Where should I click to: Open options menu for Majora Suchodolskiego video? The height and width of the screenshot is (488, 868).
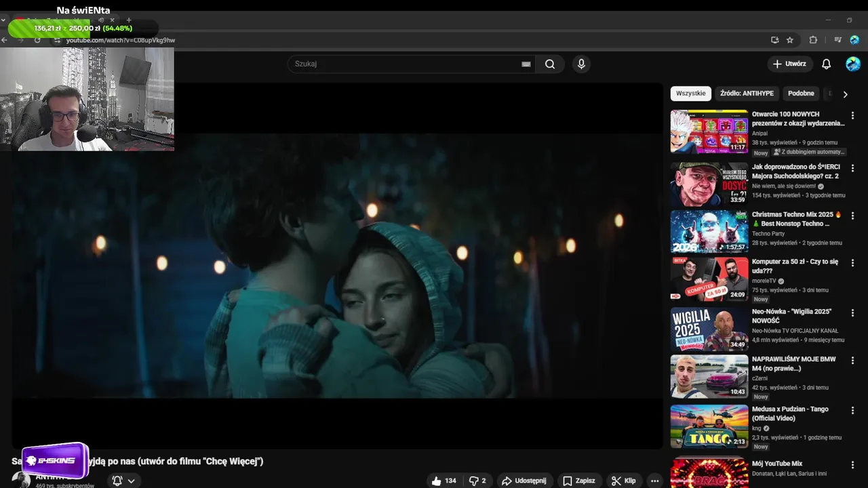[x=852, y=168]
